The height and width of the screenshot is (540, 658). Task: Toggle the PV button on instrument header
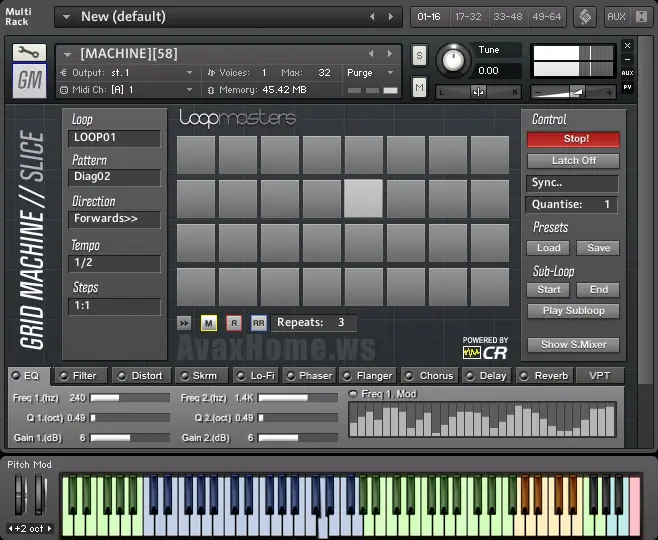(x=627, y=87)
